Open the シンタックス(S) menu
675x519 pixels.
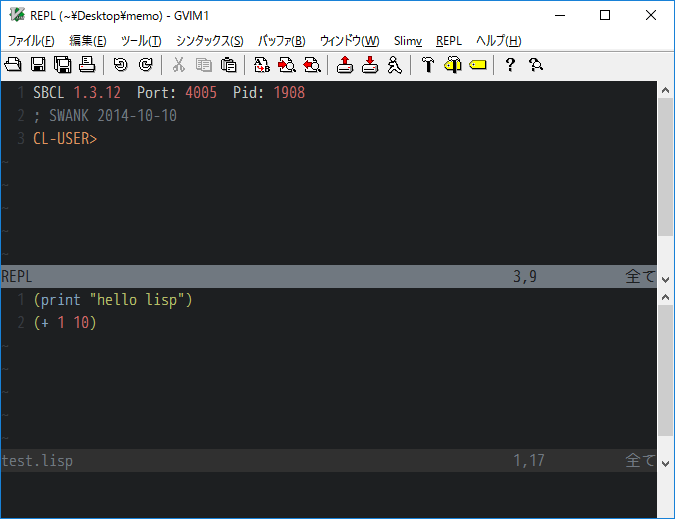[209, 41]
